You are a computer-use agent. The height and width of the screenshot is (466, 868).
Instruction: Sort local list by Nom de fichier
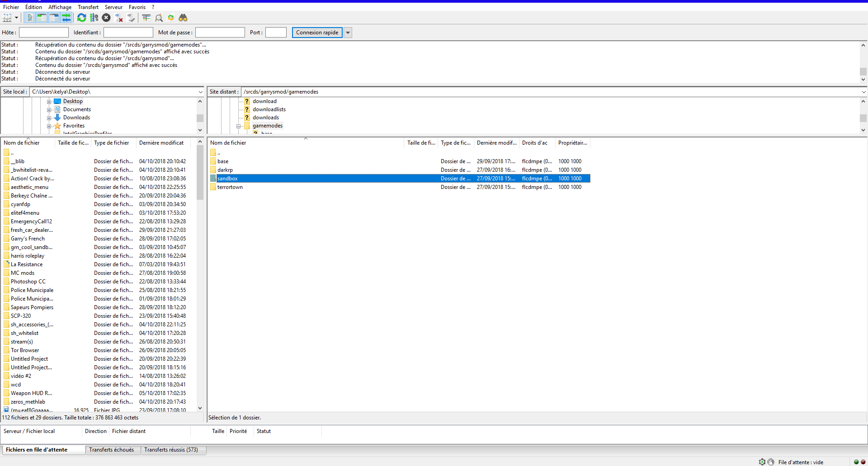click(x=28, y=143)
